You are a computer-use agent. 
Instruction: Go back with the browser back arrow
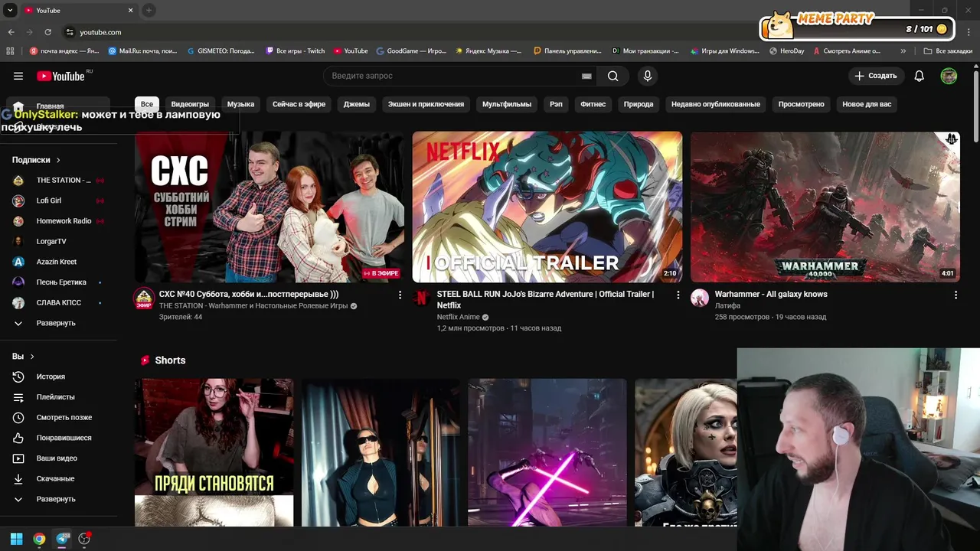[11, 32]
